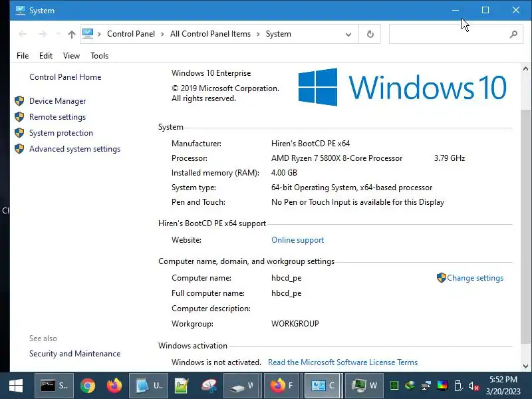Open Advanced system settings

[x=74, y=149]
